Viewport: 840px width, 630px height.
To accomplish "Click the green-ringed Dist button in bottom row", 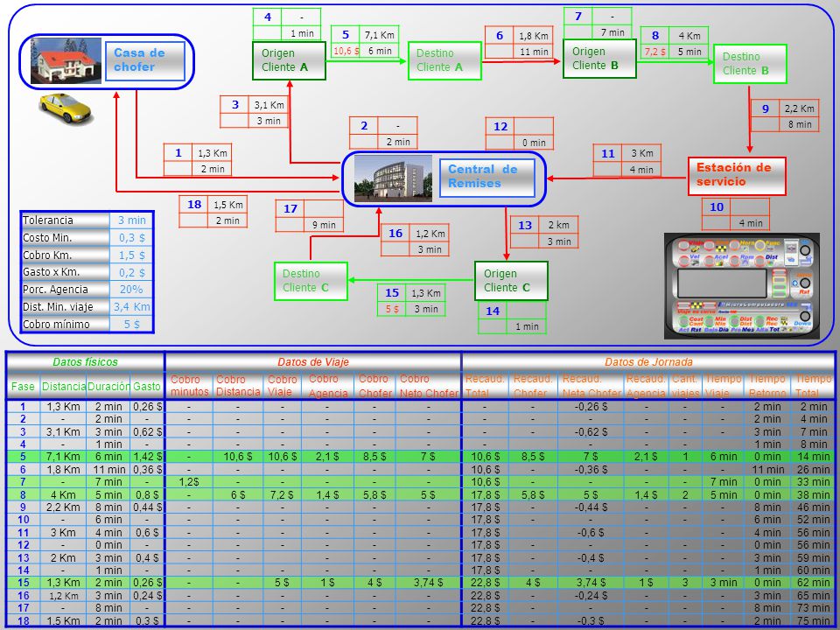I will 734,321.
